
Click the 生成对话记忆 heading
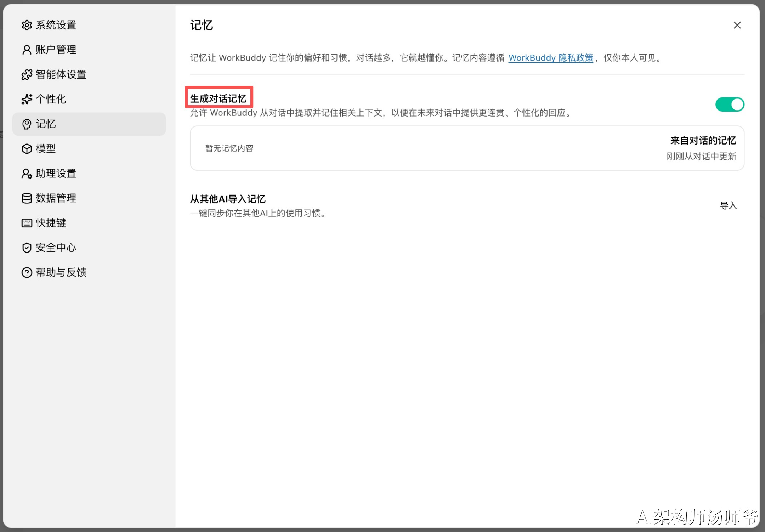[x=218, y=98]
